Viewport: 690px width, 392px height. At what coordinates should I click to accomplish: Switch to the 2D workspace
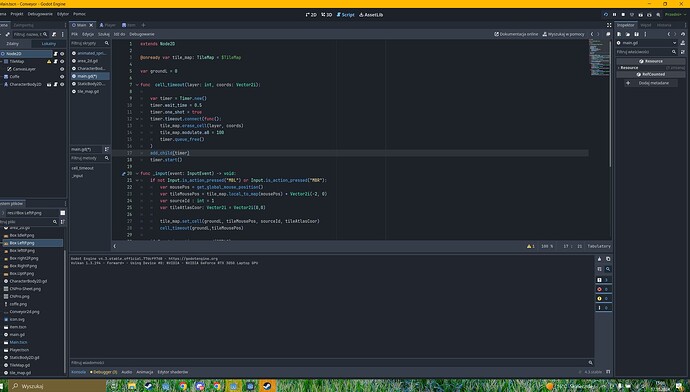pyautogui.click(x=311, y=15)
